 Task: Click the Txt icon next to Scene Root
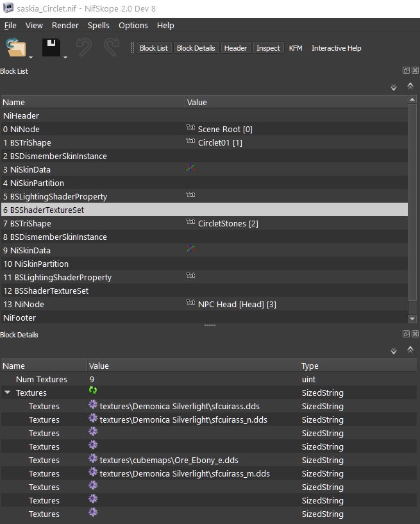[x=190, y=128]
